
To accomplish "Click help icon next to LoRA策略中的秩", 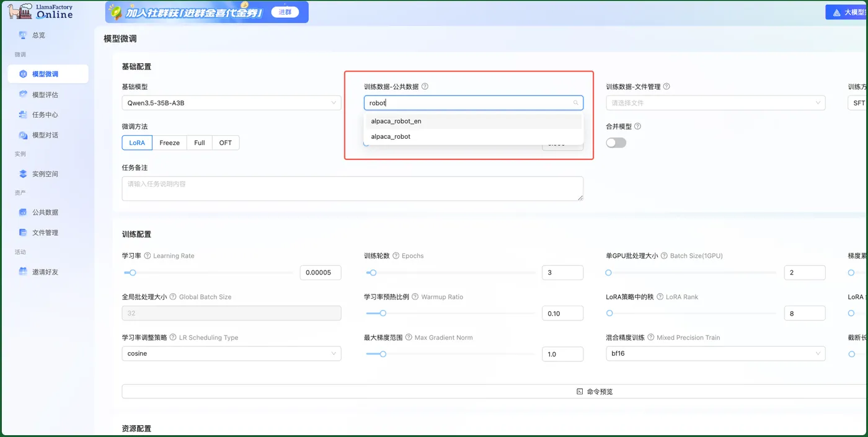I will 660,297.
